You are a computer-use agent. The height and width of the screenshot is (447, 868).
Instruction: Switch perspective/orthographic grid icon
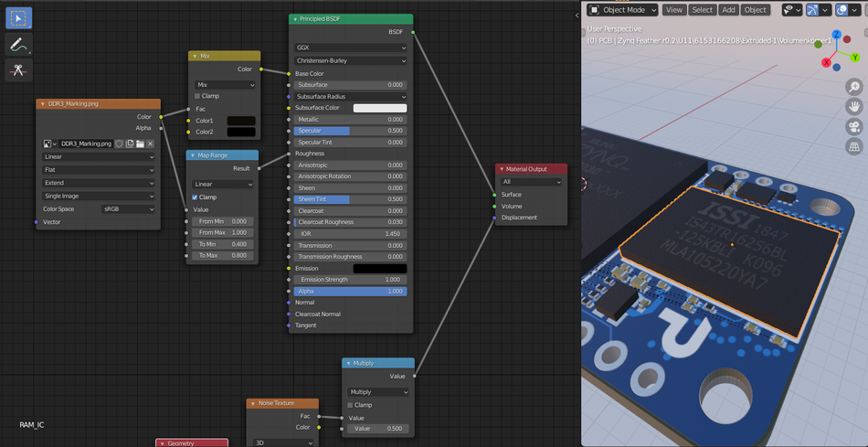click(x=854, y=146)
